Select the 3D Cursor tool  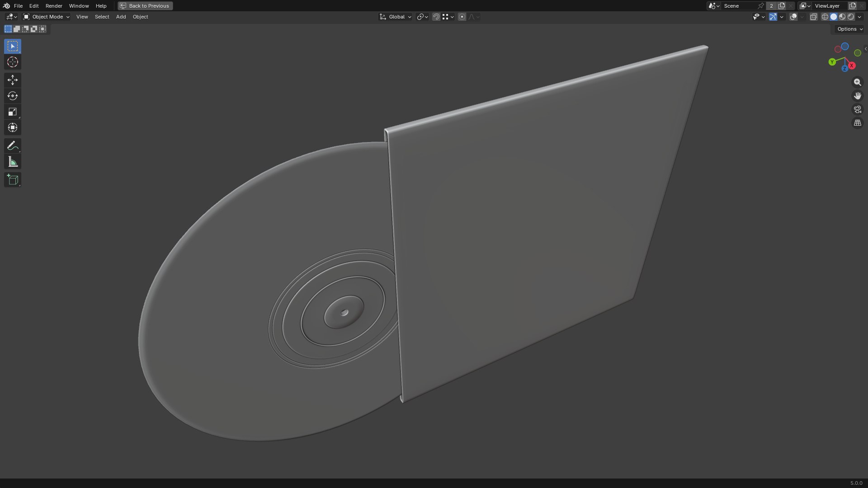point(13,62)
